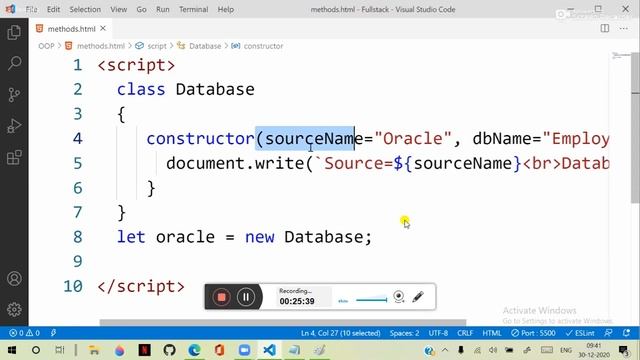Open editor More Actions ellipsis
The image size is (640, 360).
[623, 29]
